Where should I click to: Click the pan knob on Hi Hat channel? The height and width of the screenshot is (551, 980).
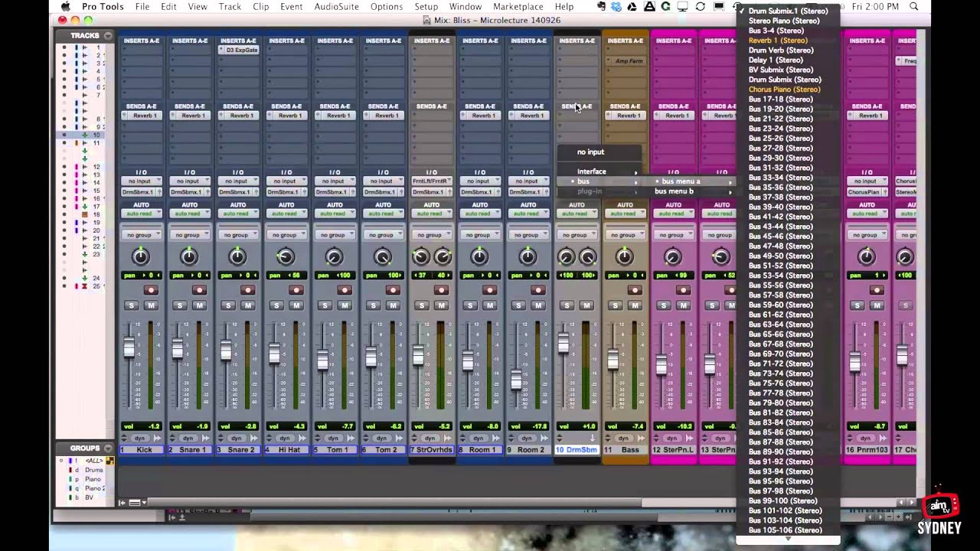click(x=286, y=257)
